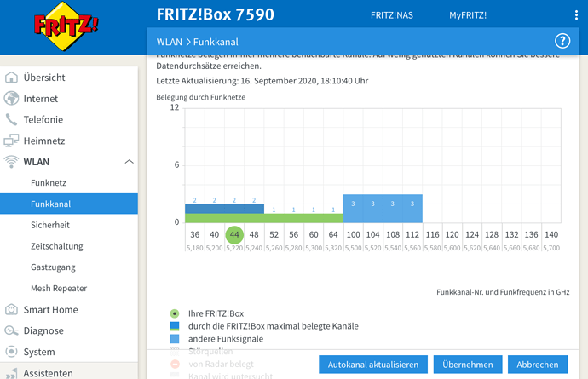Click the System icon
Screen dimensions: 588x379
tap(11, 352)
